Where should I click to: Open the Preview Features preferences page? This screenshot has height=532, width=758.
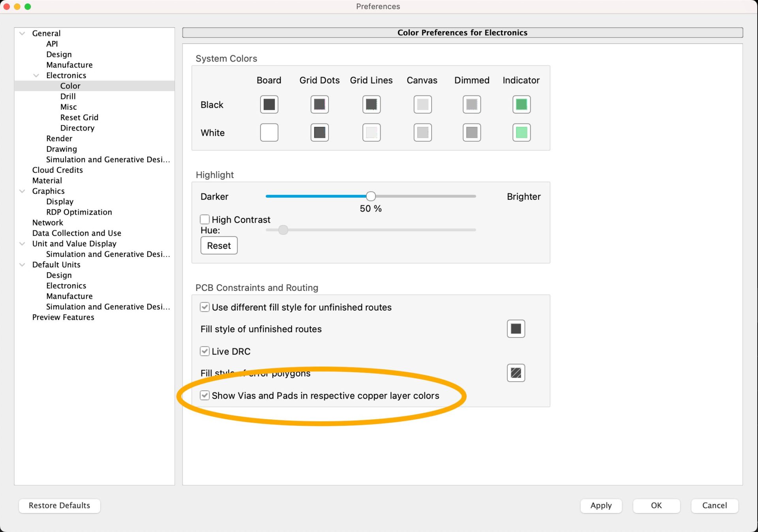[63, 317]
